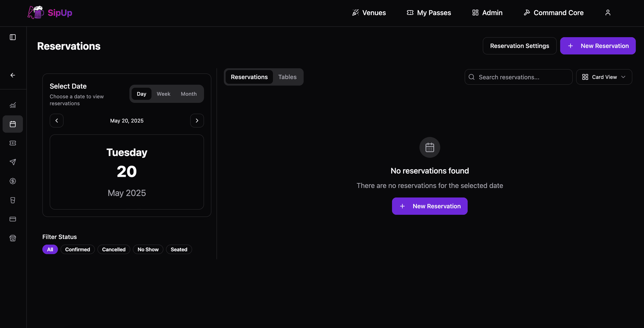
Task: Filter reservations by Confirmed status
Action: click(78, 249)
